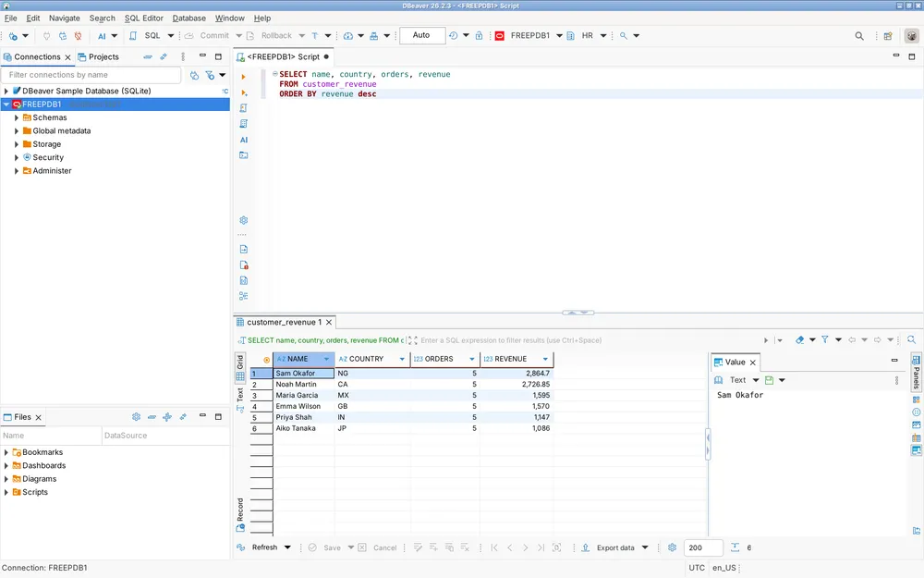This screenshot has height=578, width=924.
Task: Open the File menu
Action: tap(10, 18)
